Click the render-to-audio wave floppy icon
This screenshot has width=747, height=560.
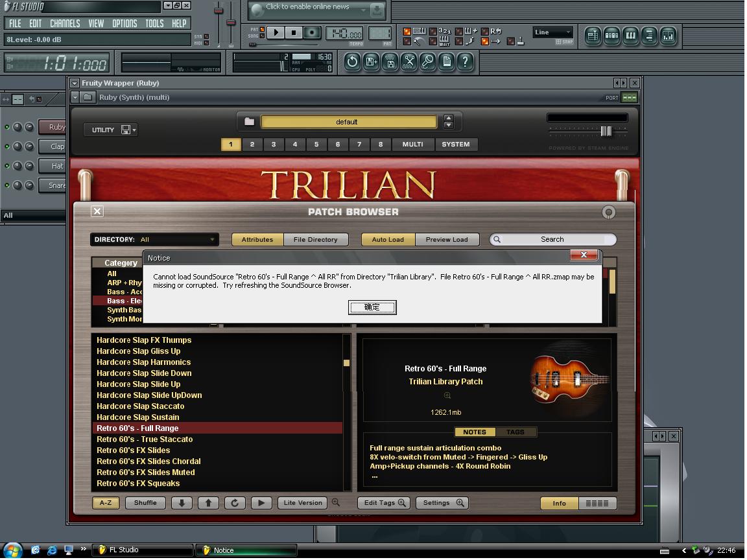point(390,62)
